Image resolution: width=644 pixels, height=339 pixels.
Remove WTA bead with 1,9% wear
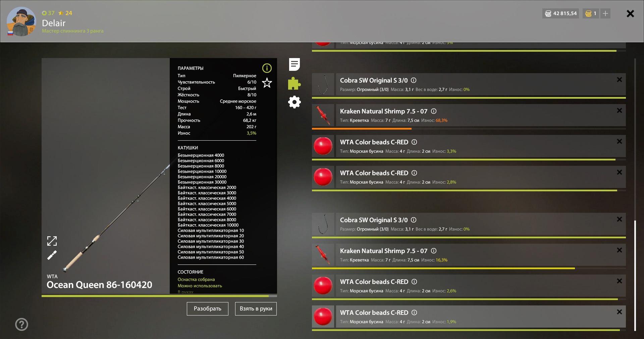[x=620, y=312]
